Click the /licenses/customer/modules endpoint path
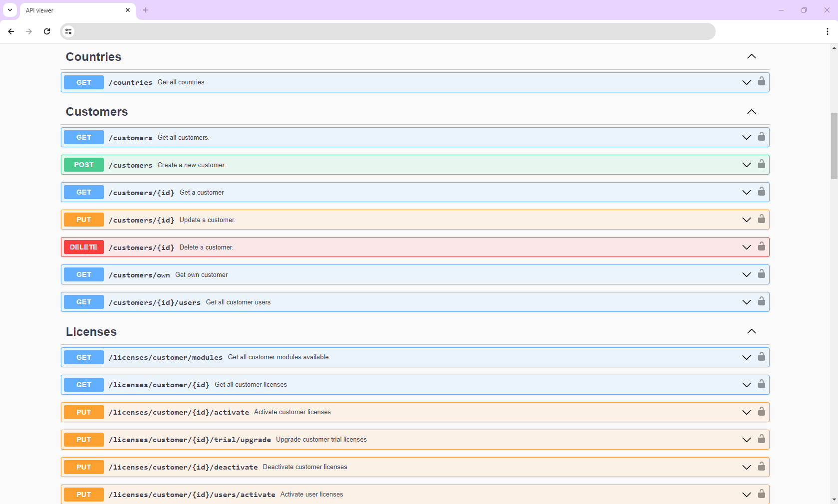This screenshot has width=838, height=504. [x=166, y=357]
